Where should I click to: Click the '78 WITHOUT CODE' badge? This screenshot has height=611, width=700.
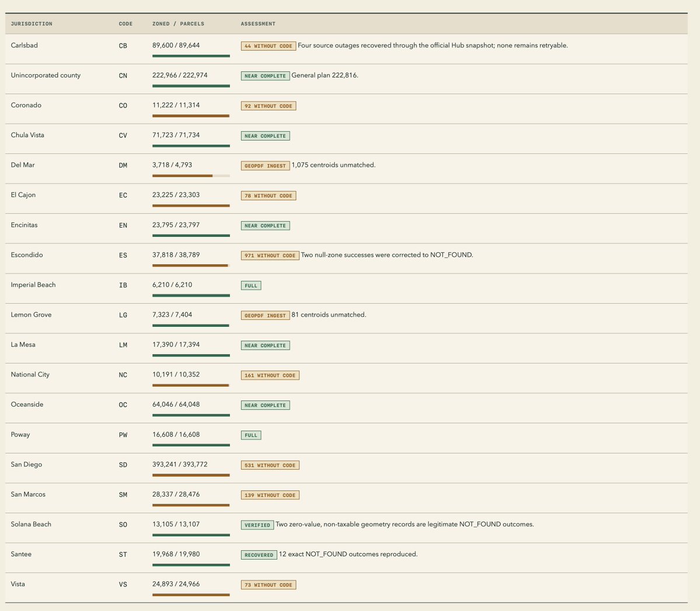(x=268, y=195)
